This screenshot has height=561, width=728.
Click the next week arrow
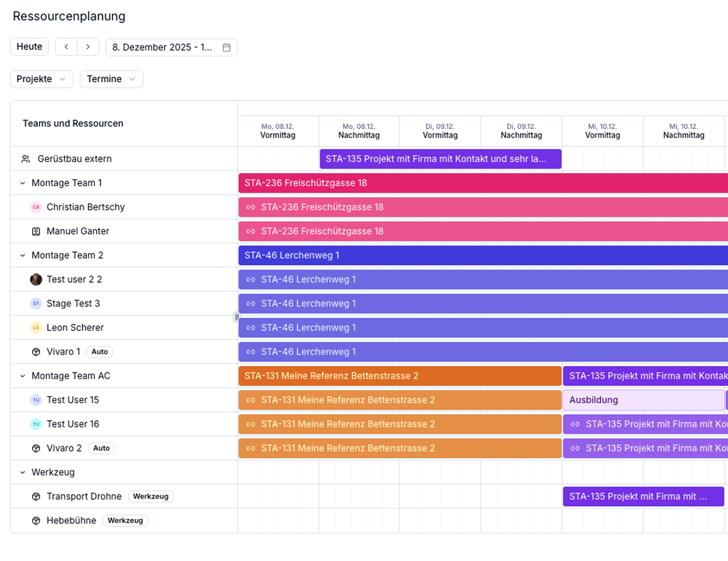(88, 47)
